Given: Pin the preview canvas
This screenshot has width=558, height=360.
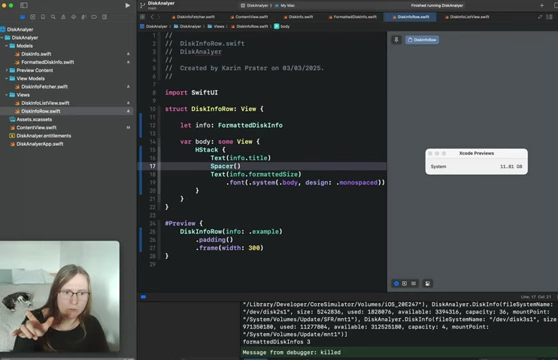Looking at the screenshot, I should (396, 40).
